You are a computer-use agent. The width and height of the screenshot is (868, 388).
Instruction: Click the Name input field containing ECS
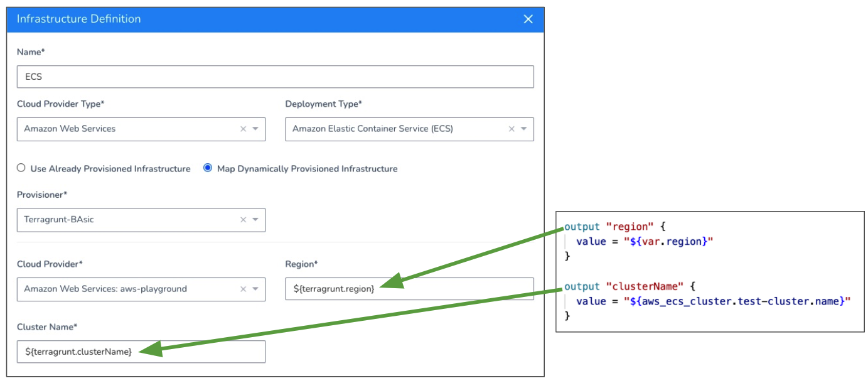click(275, 77)
